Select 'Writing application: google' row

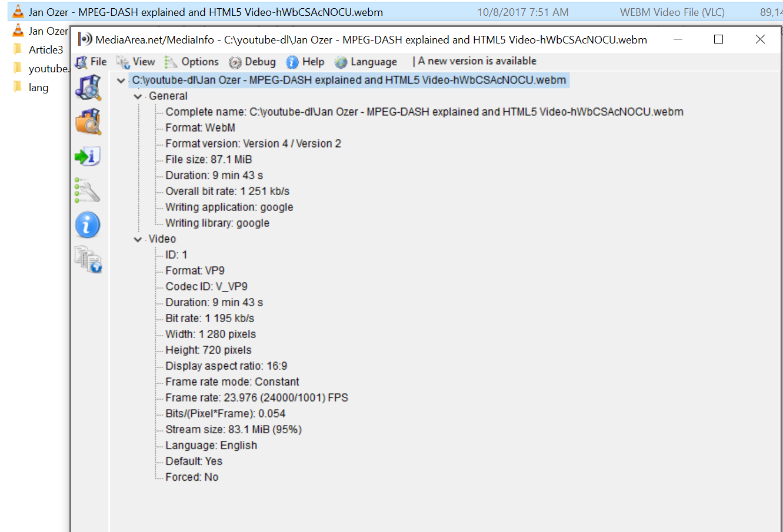[229, 207]
